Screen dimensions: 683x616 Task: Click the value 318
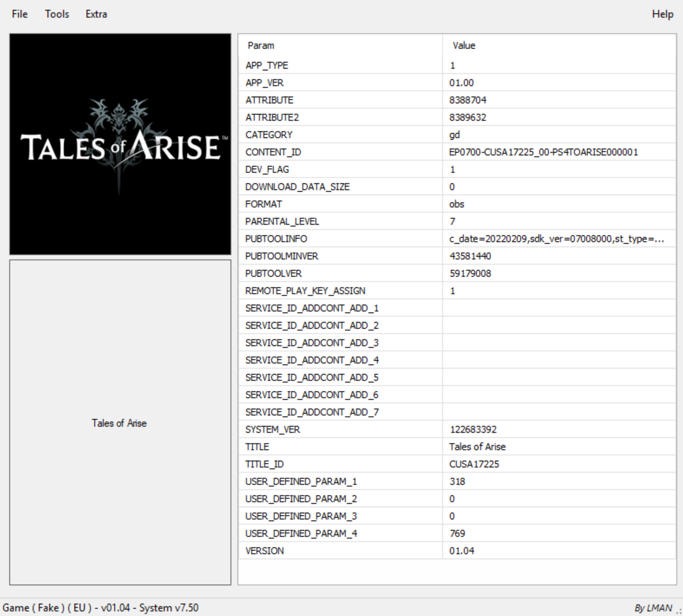tap(457, 481)
